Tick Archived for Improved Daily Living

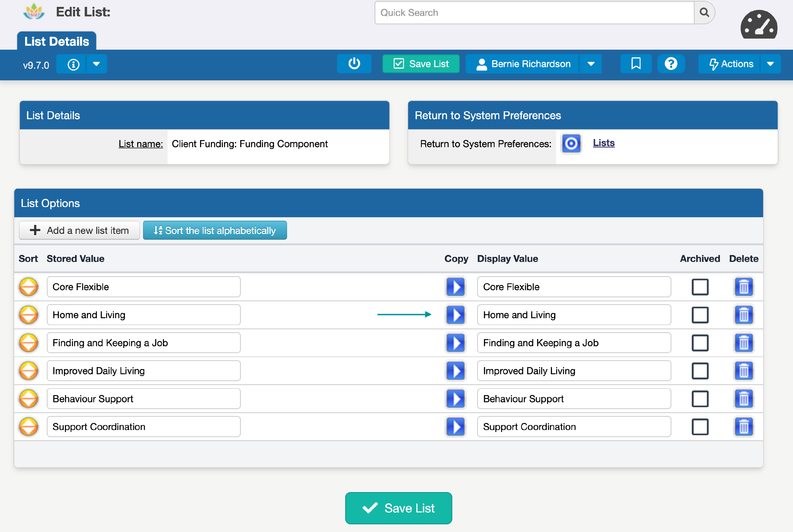[700, 371]
